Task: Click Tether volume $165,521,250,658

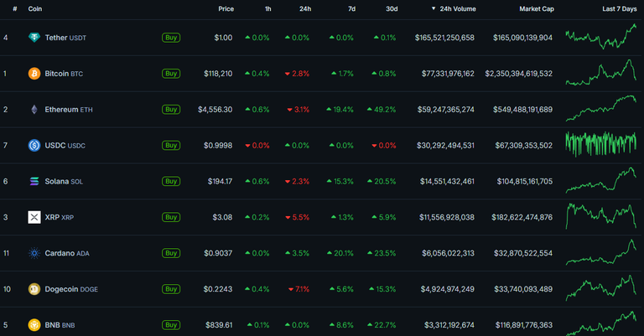Action: [x=444, y=38]
